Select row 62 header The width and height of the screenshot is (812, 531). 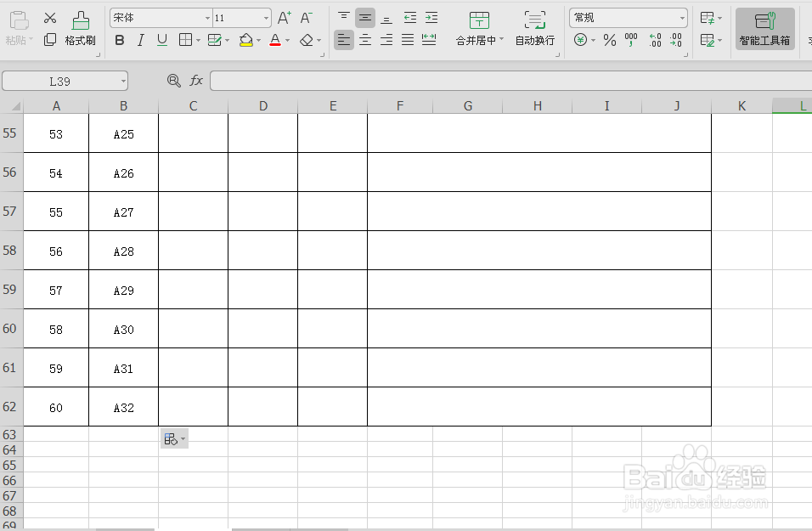pos(11,407)
